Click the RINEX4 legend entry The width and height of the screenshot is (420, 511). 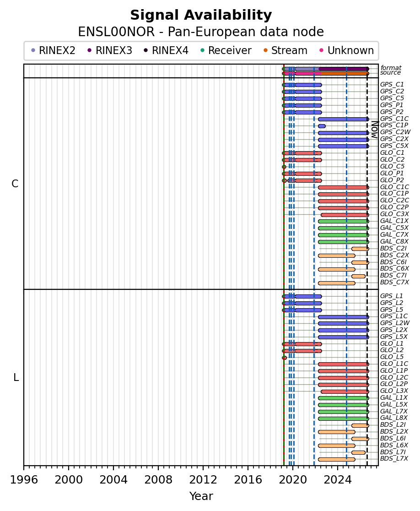point(166,50)
